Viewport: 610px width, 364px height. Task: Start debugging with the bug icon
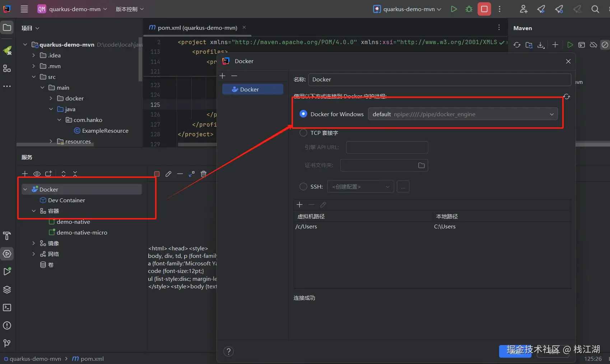tap(469, 9)
